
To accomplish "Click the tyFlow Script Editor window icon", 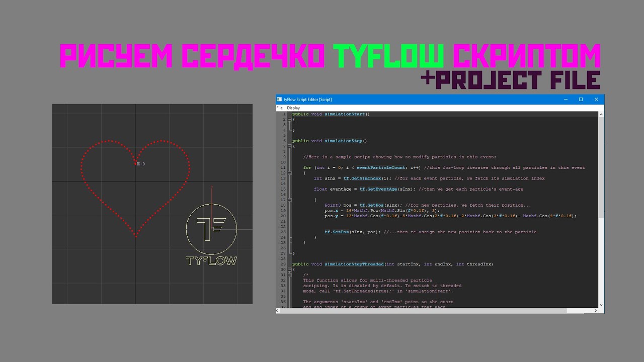I will coord(279,100).
